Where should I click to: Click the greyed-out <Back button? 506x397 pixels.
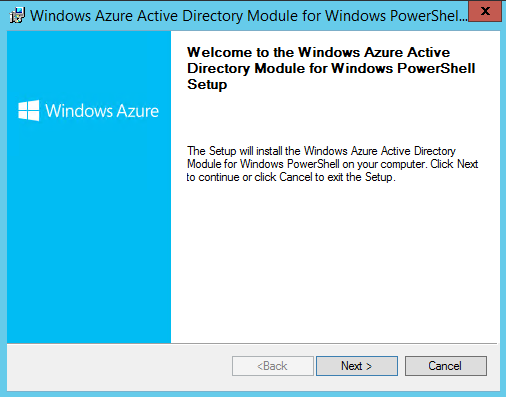pos(273,366)
